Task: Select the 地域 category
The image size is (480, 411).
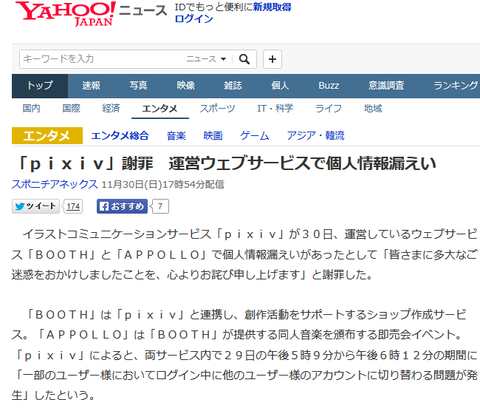Action: (x=373, y=108)
